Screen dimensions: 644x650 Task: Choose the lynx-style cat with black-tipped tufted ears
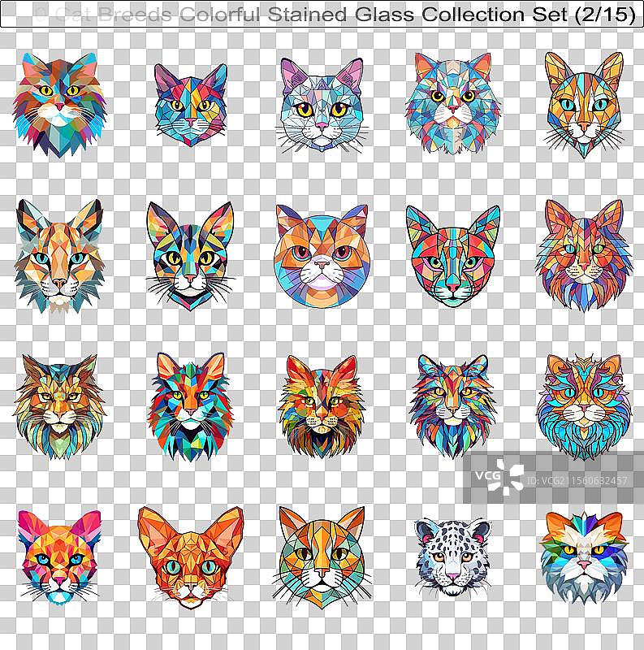59,256
